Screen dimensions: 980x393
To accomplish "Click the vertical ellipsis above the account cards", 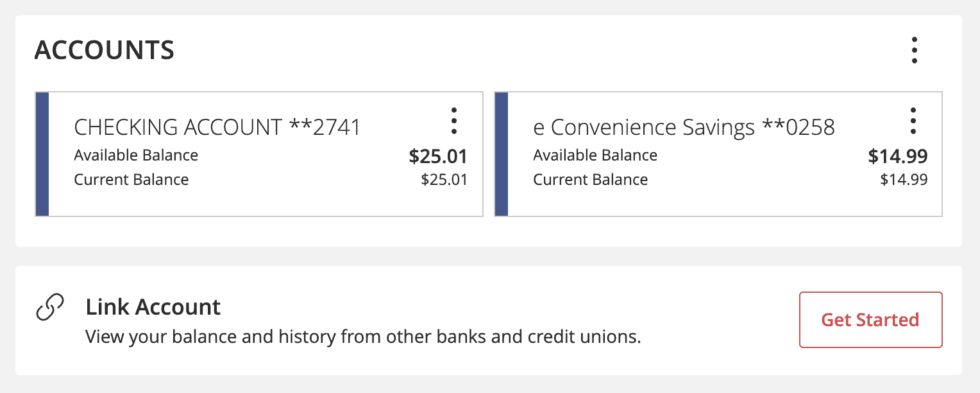I will tap(915, 49).
